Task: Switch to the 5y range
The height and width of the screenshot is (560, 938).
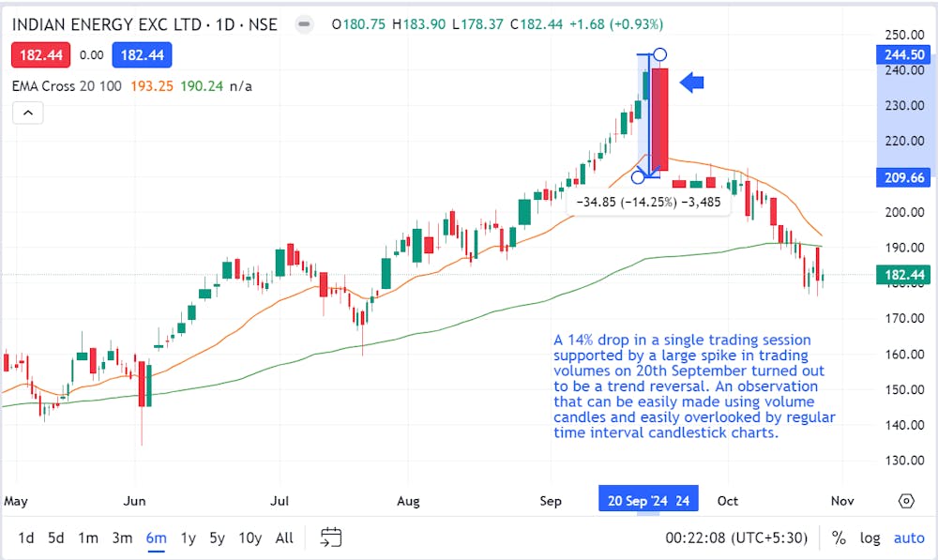Action: [x=217, y=537]
